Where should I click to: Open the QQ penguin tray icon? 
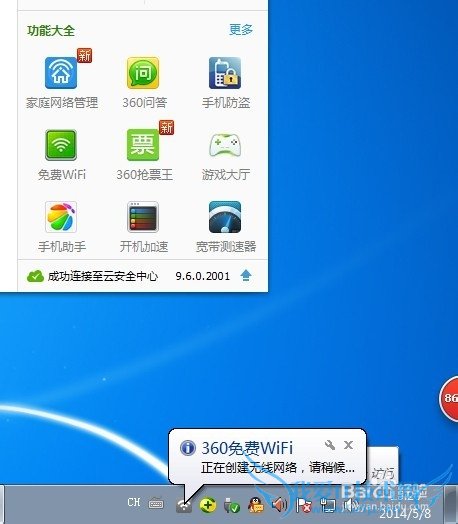coord(256,505)
